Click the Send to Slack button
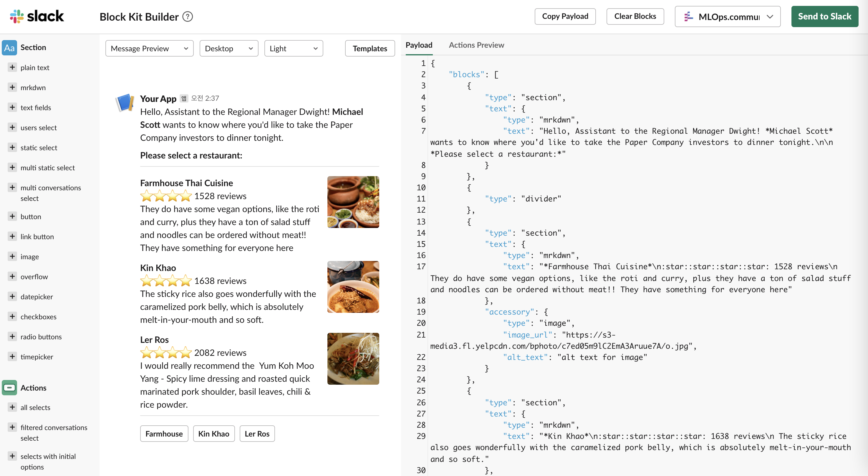The height and width of the screenshot is (476, 868). pos(824,16)
